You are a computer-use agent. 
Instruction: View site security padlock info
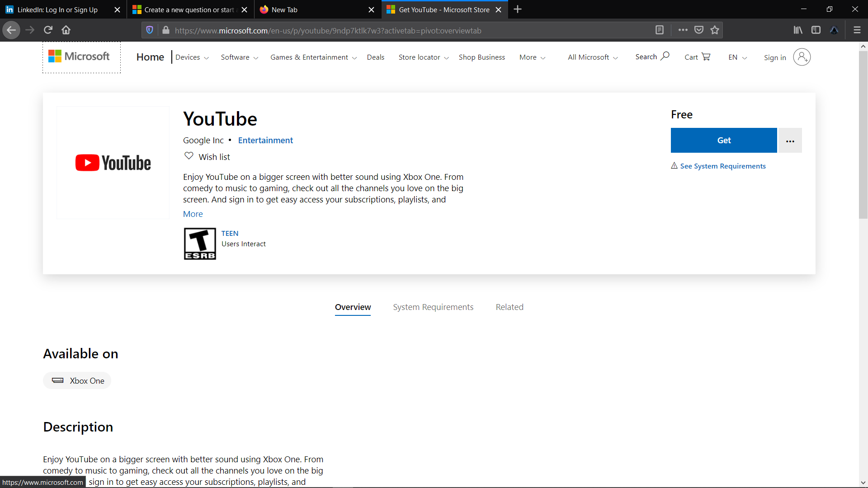(166, 30)
